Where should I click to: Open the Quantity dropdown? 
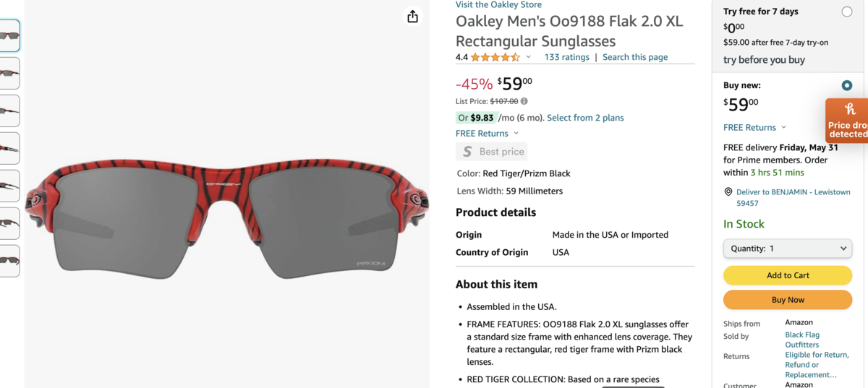pos(788,249)
